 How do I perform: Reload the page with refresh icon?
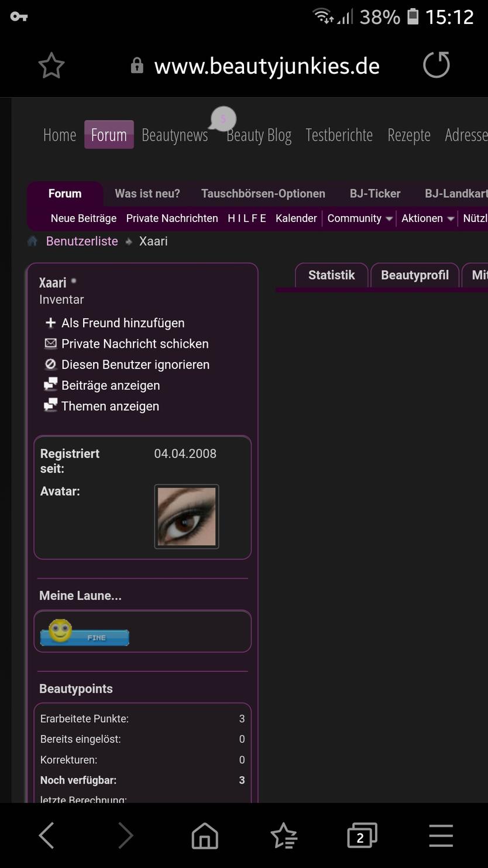(x=437, y=65)
